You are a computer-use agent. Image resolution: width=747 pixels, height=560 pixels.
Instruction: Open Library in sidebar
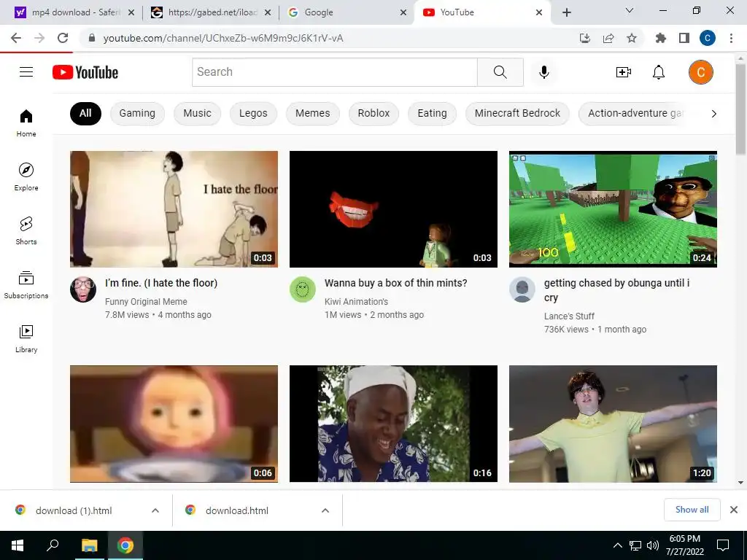pos(26,338)
